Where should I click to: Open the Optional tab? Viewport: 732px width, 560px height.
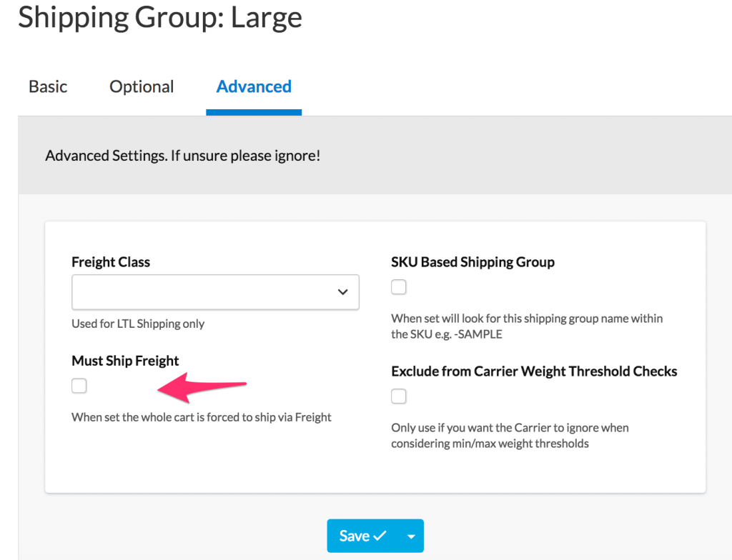click(142, 87)
